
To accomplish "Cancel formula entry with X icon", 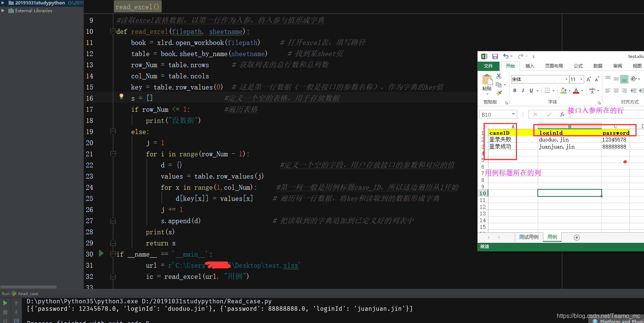I will (x=535, y=115).
